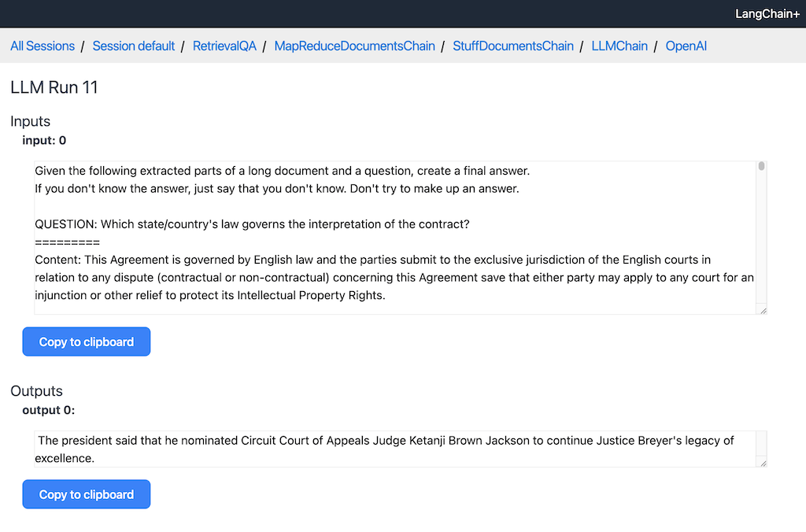Click the LangChain+ logo text
Screen dimensions: 806x532
point(767,14)
